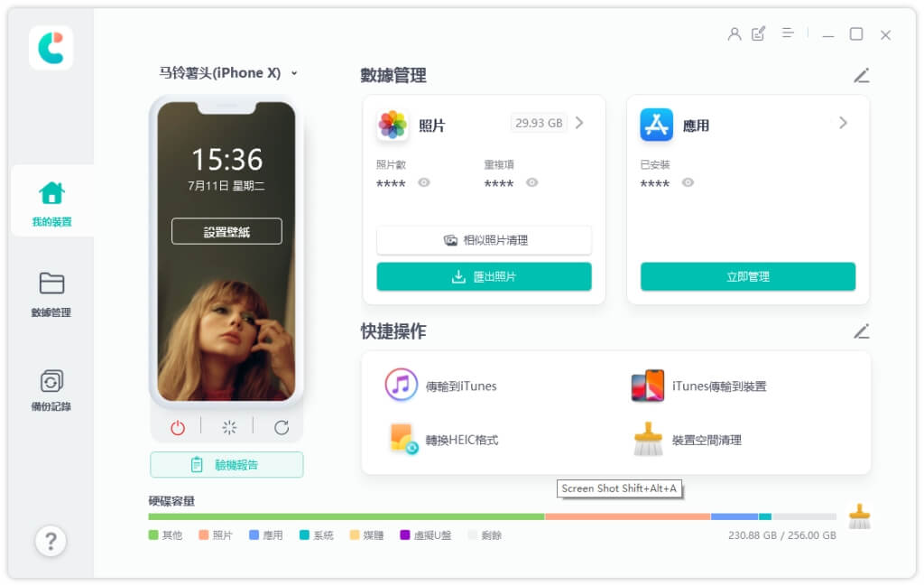
Task: Reveal the hidden 照片數 count
Action: click(424, 182)
